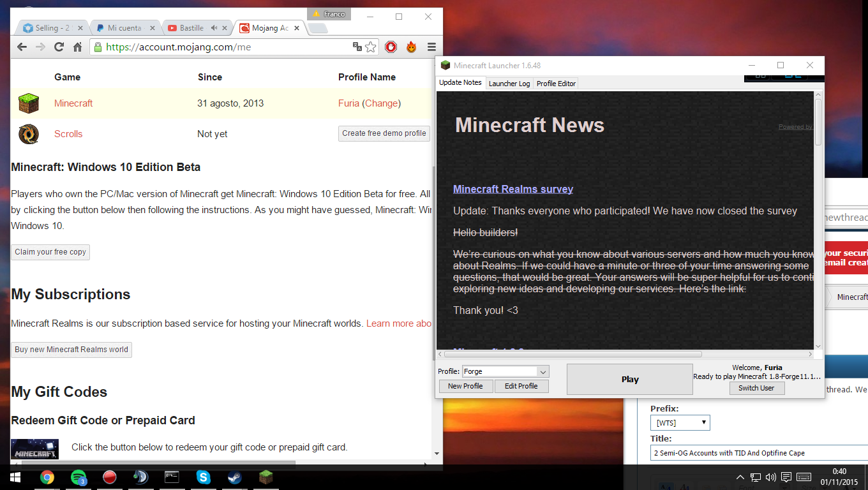Open the Learn more Realms link
The width and height of the screenshot is (868, 490).
[399, 323]
